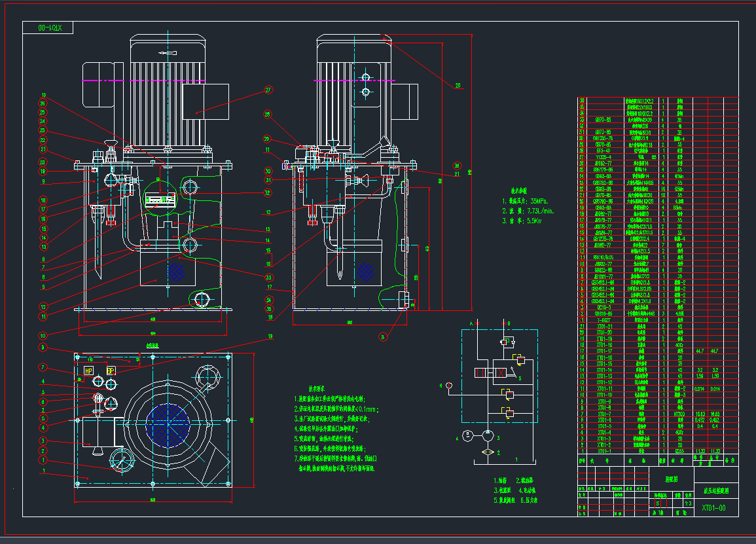
Task: Click part balloon number 33
Action: coord(268,278)
